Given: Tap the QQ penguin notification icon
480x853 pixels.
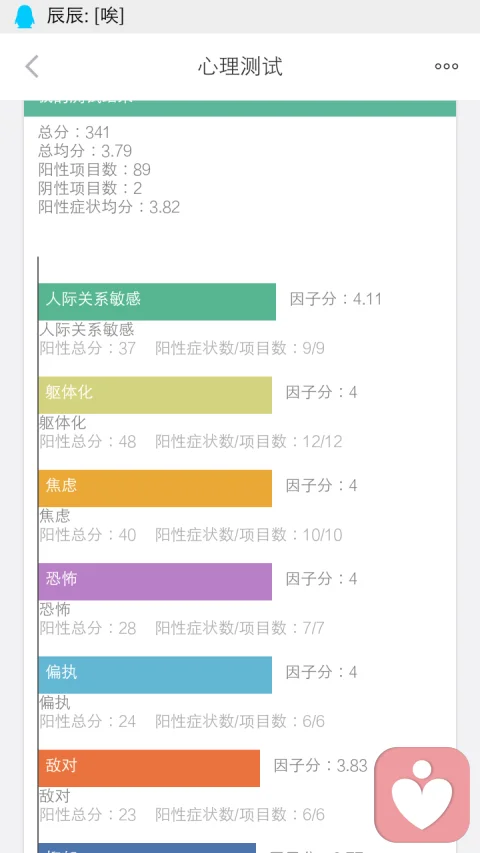Looking at the screenshot, I should click(24, 16).
